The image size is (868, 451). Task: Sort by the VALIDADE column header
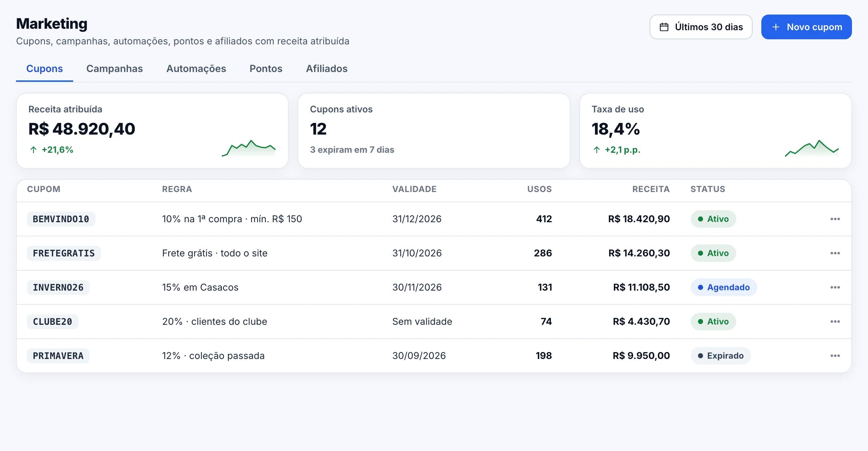[x=414, y=189]
